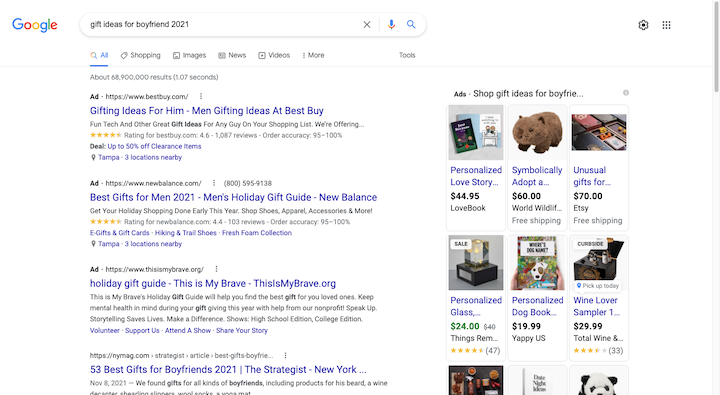Screen dimensions: 720x395
Task: Start voice search with the microphone
Action: (x=391, y=25)
